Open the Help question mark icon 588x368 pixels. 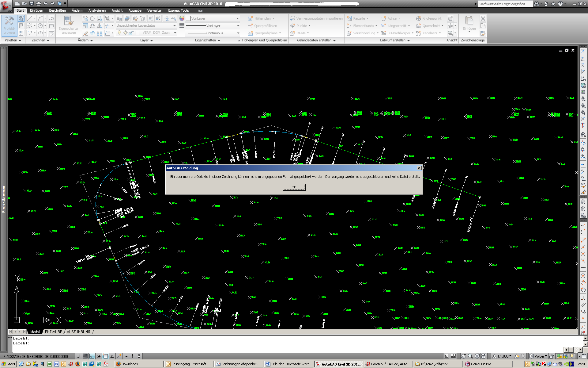[x=560, y=4]
